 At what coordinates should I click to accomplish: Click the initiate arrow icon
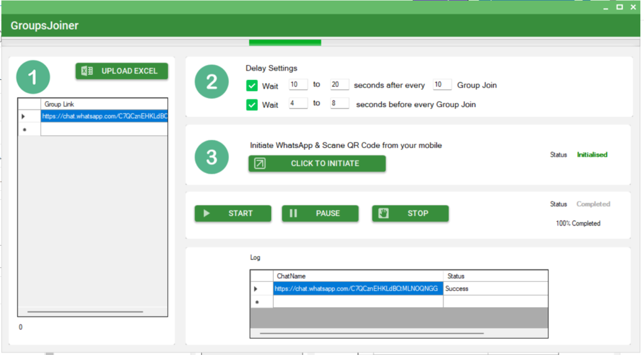click(x=260, y=164)
